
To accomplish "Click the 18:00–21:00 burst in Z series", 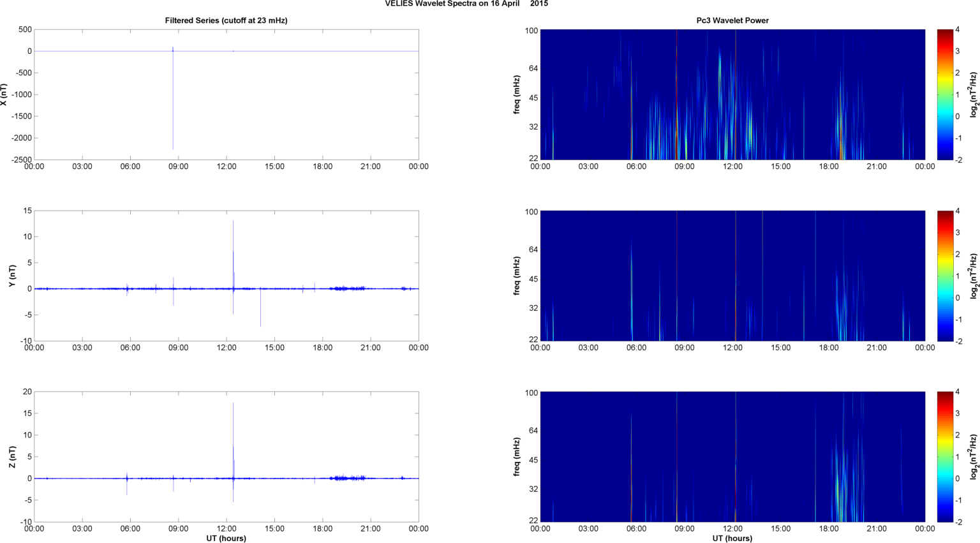I will pos(348,477).
